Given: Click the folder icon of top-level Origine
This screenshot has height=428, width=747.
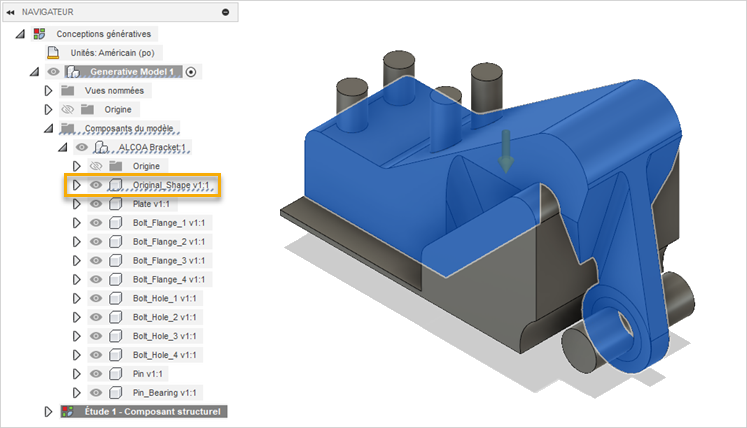Looking at the screenshot, I should (87, 110).
